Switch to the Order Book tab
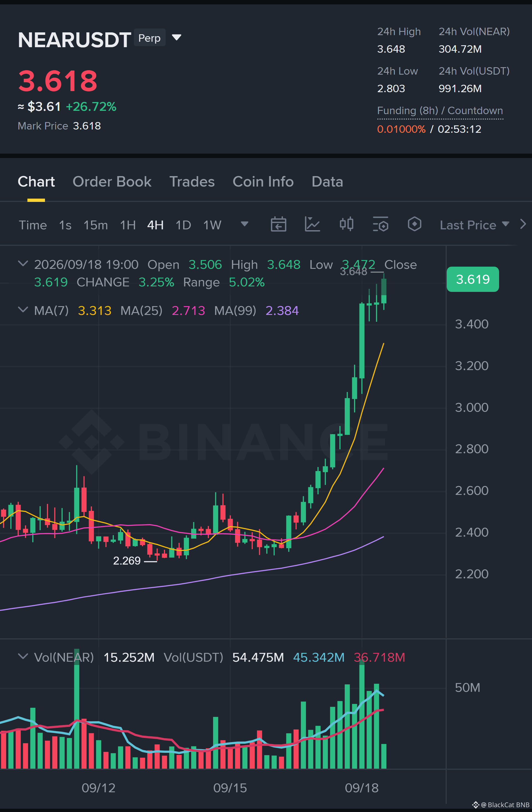532x812 pixels. tap(112, 182)
